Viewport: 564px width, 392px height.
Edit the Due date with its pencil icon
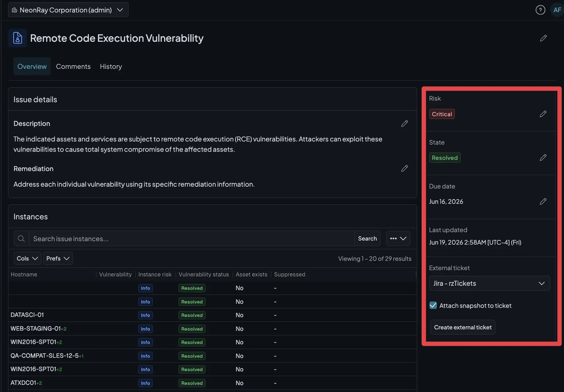coord(543,201)
